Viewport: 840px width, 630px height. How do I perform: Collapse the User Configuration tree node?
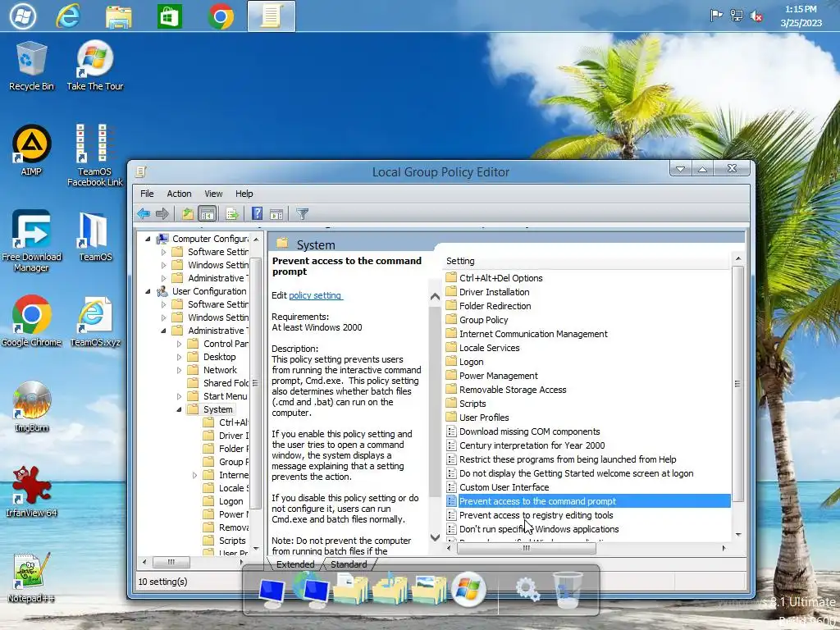click(x=148, y=291)
